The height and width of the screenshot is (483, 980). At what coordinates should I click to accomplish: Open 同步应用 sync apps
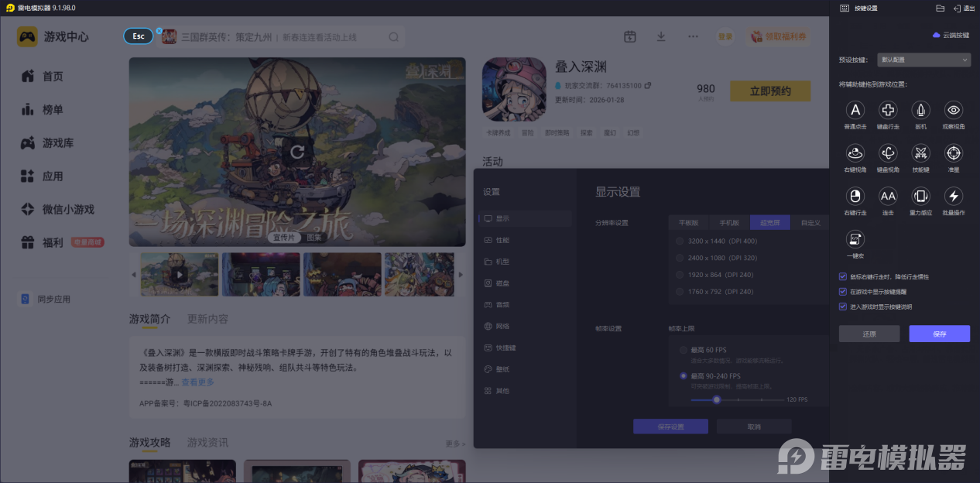(x=46, y=299)
